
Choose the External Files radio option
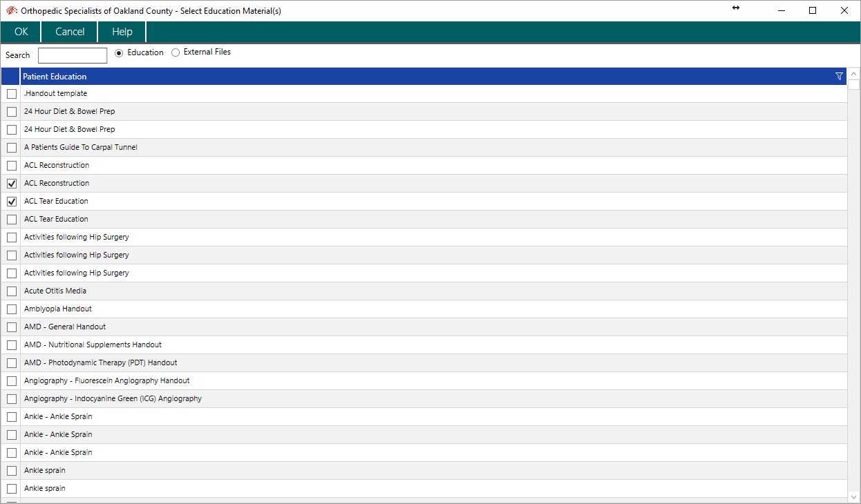pos(176,53)
